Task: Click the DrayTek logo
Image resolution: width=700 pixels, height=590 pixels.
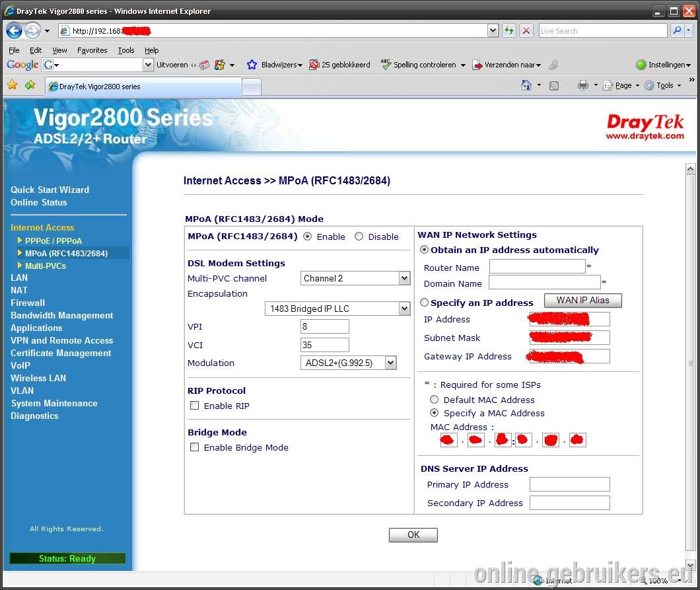Action: 645,126
